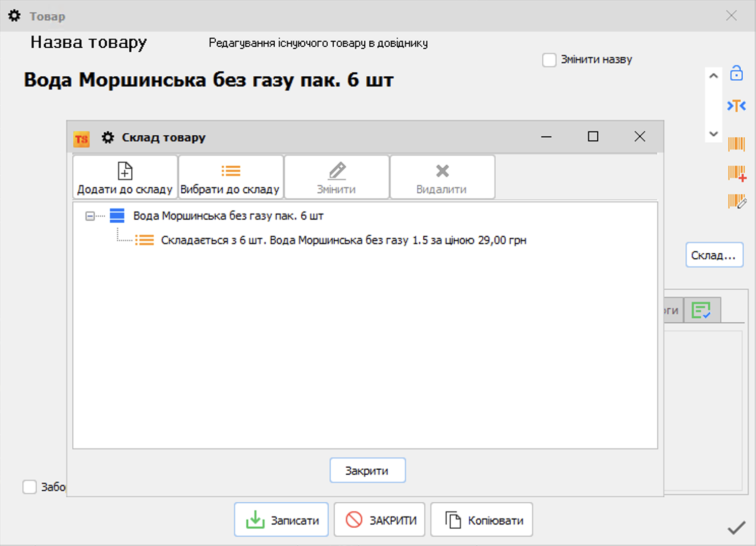Click the scroll up chevron arrow
The image size is (756, 546).
coord(714,76)
